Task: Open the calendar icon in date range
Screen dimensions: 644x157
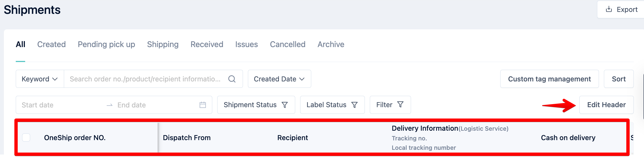Action: tap(203, 105)
